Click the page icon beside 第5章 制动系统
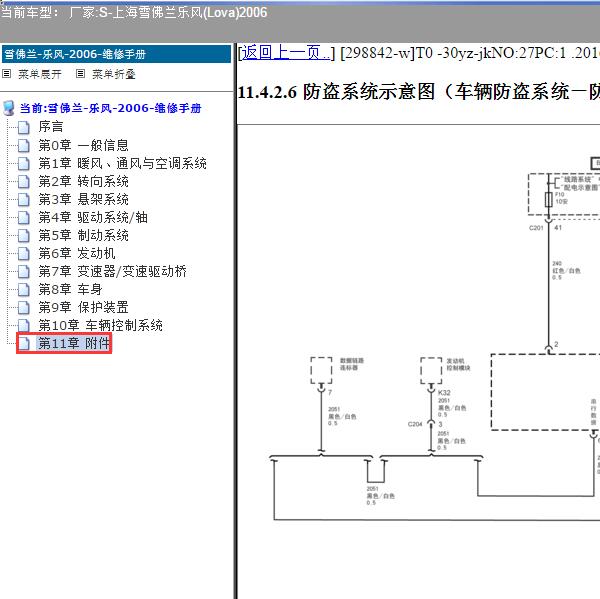600x599 pixels. [x=24, y=235]
